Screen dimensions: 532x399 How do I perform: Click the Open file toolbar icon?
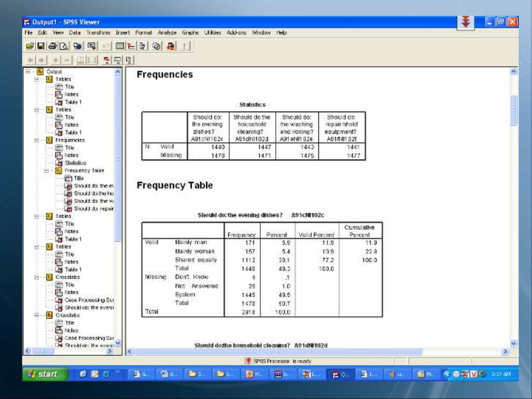[x=30, y=46]
